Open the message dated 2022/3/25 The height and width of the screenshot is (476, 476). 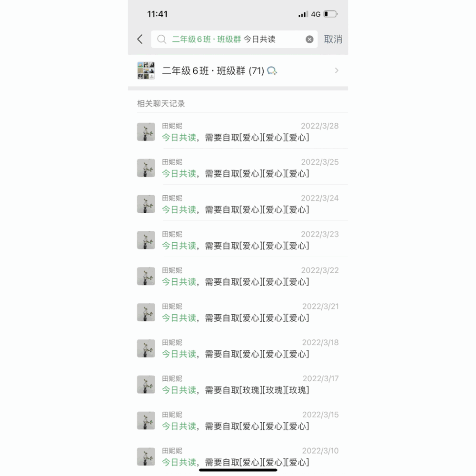238,168
